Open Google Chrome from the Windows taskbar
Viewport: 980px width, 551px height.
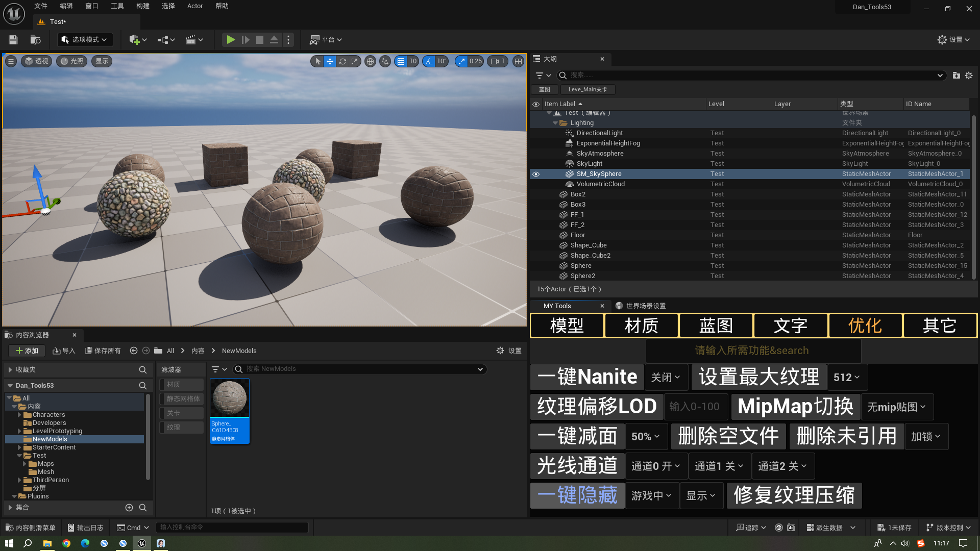click(x=66, y=543)
